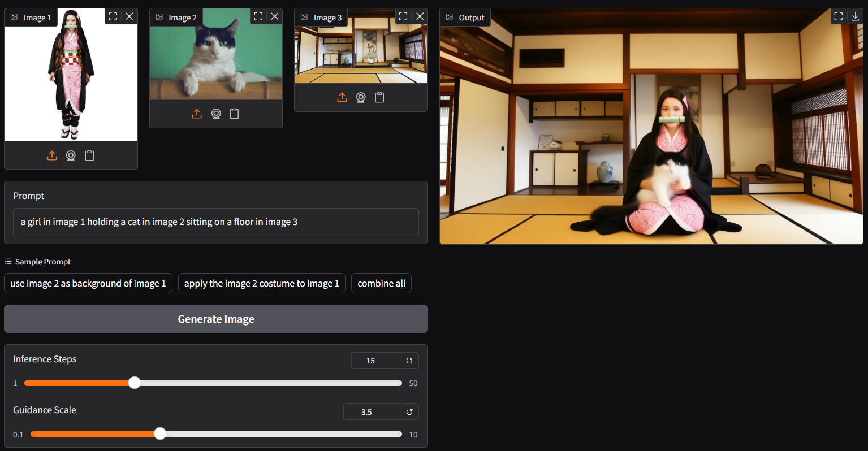Click the Image 3 Japanese room picture
Image resolution: width=868 pixels, height=451 pixels.
tap(361, 46)
